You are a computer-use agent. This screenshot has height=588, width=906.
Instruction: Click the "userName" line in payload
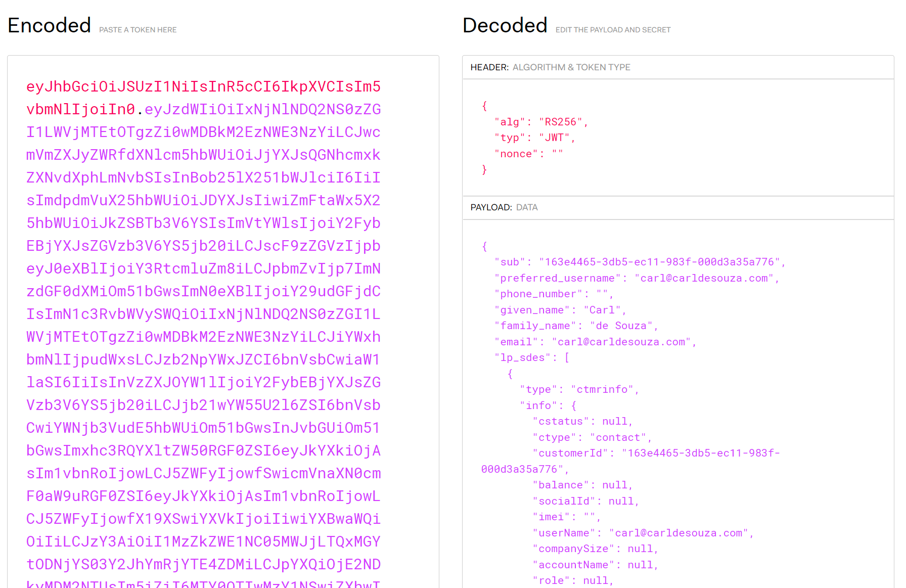[x=643, y=533]
